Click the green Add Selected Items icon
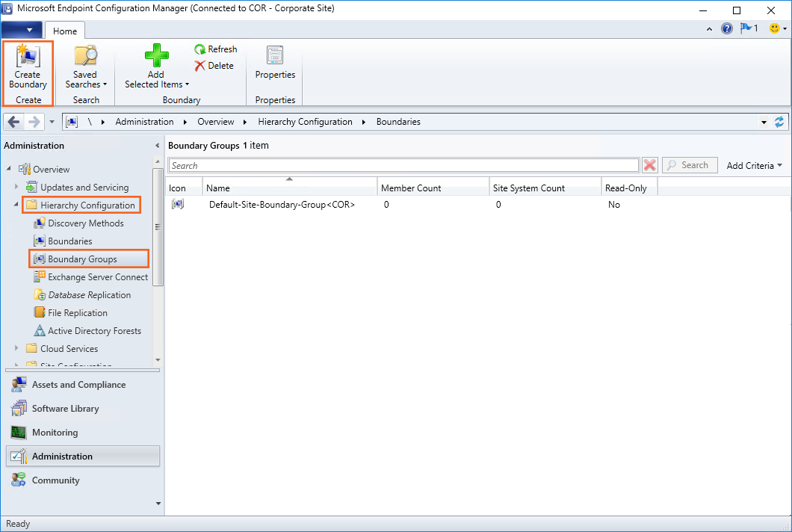 pos(156,57)
